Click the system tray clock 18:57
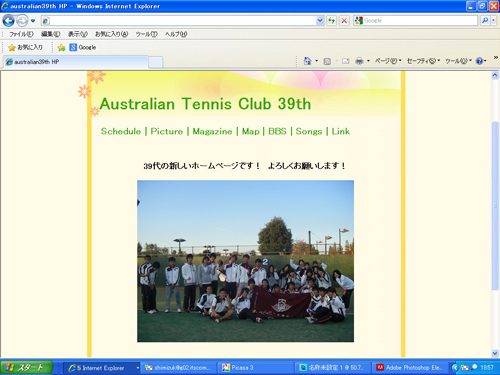The height and width of the screenshot is (375, 500). click(487, 368)
